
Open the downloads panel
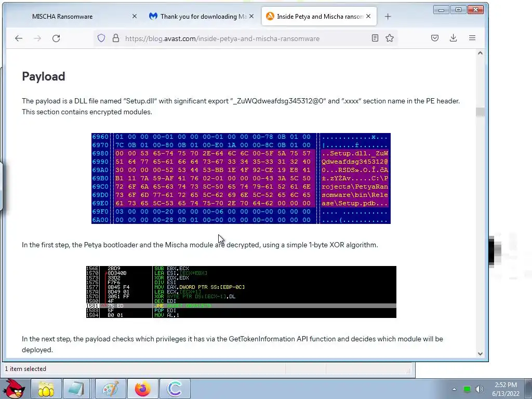pyautogui.click(x=453, y=38)
